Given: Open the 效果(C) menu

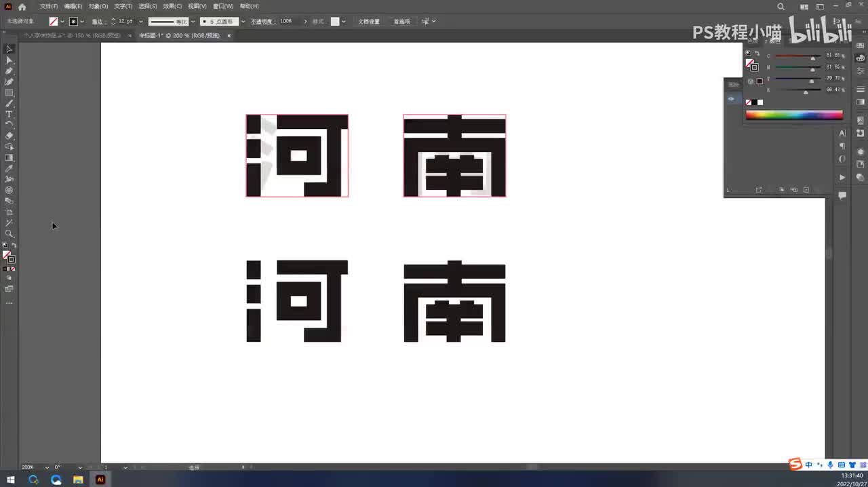Looking at the screenshot, I should 172,6.
